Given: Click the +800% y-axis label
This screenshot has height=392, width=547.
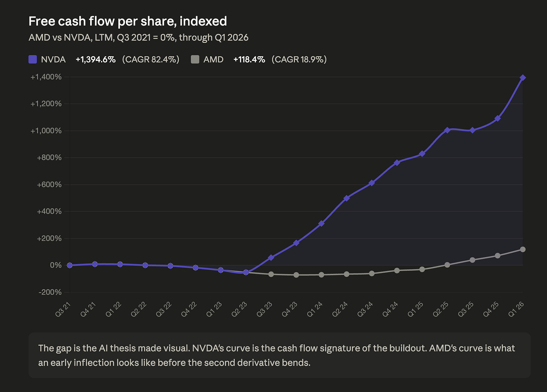Looking at the screenshot, I should [49, 158].
